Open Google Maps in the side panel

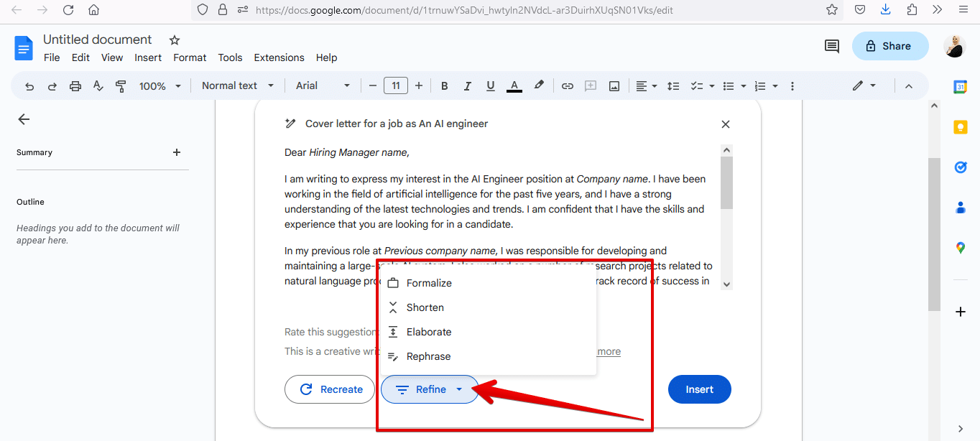tap(961, 248)
